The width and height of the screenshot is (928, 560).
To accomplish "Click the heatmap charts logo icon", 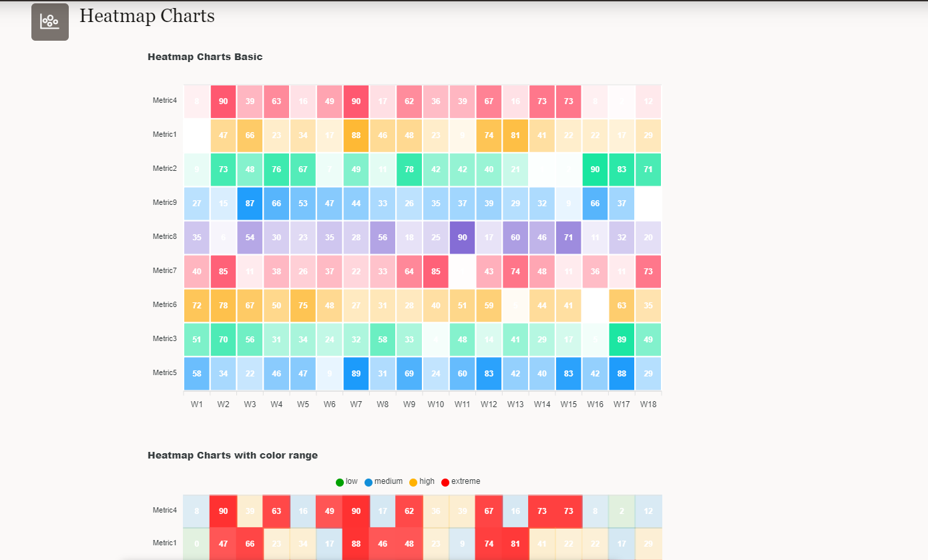I will point(49,21).
